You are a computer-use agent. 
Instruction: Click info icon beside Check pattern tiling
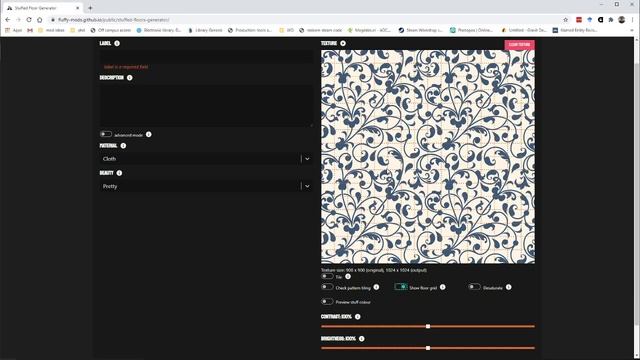376,287
